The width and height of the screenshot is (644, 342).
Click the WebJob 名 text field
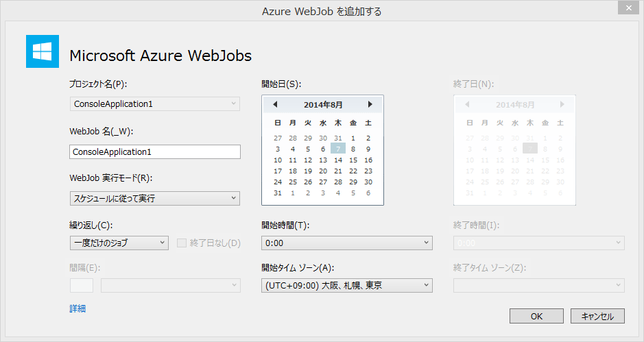[x=155, y=152]
